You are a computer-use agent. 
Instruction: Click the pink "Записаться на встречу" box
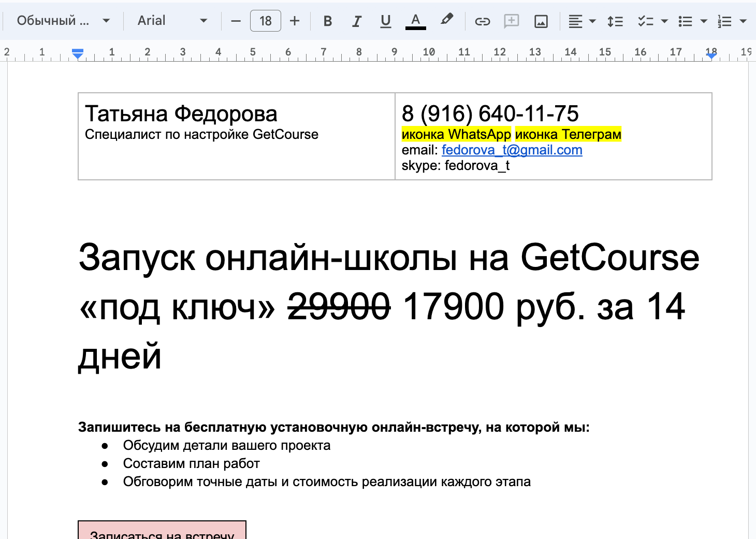point(162,530)
